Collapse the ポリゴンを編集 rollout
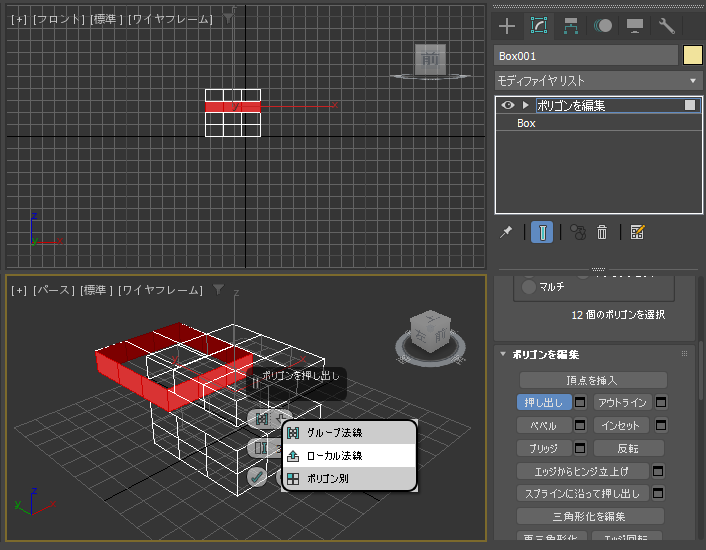This screenshot has width=706, height=550. pyautogui.click(x=503, y=354)
